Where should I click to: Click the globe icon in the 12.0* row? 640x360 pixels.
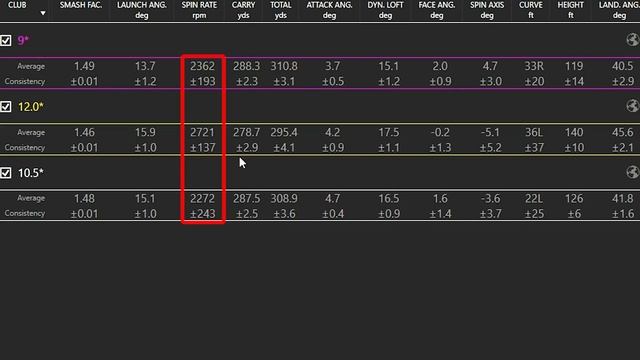point(633,106)
